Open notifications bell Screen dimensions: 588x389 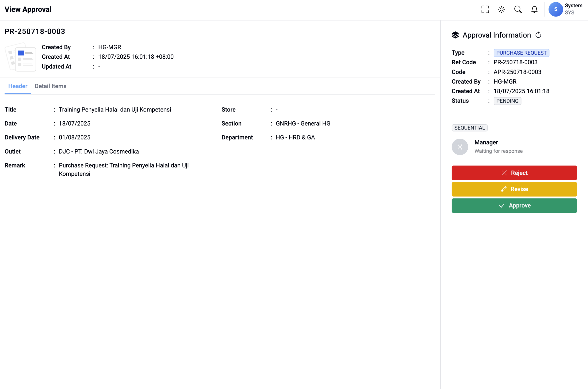534,9
